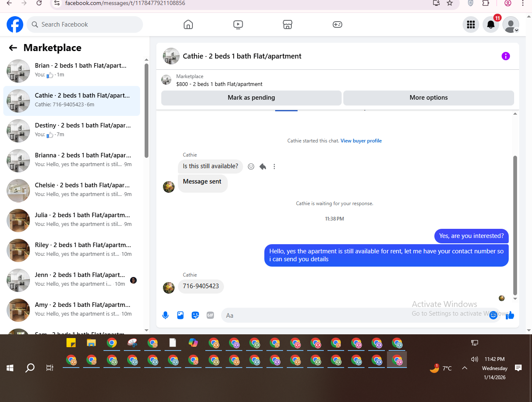Open Windows taskbar search

[30, 368]
